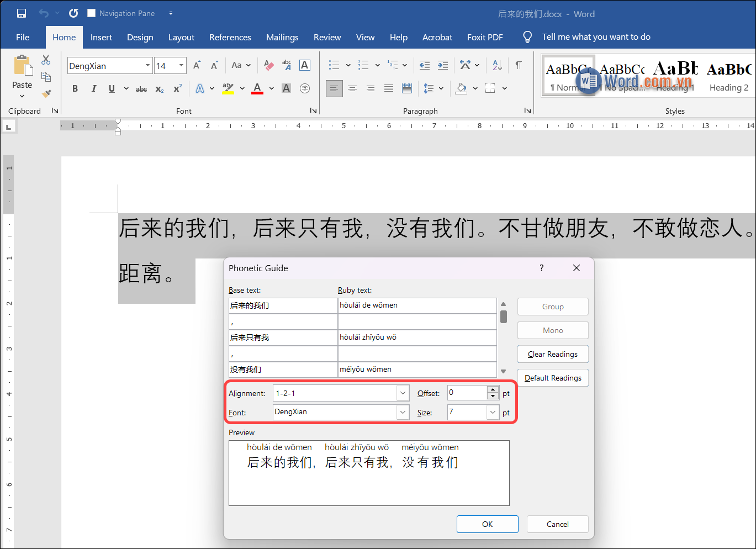Viewport: 756px width, 549px height.
Task: Toggle the Navigation Pane checkbox
Action: 92,13
